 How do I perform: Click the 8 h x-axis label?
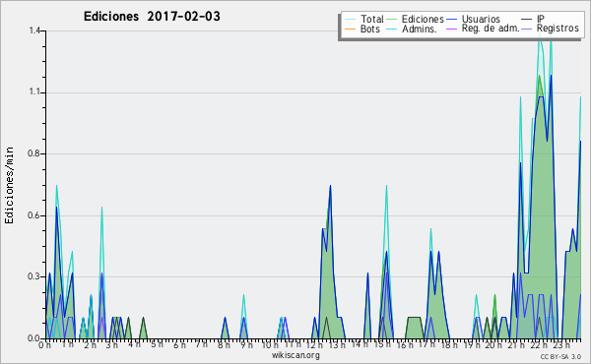[x=224, y=345]
